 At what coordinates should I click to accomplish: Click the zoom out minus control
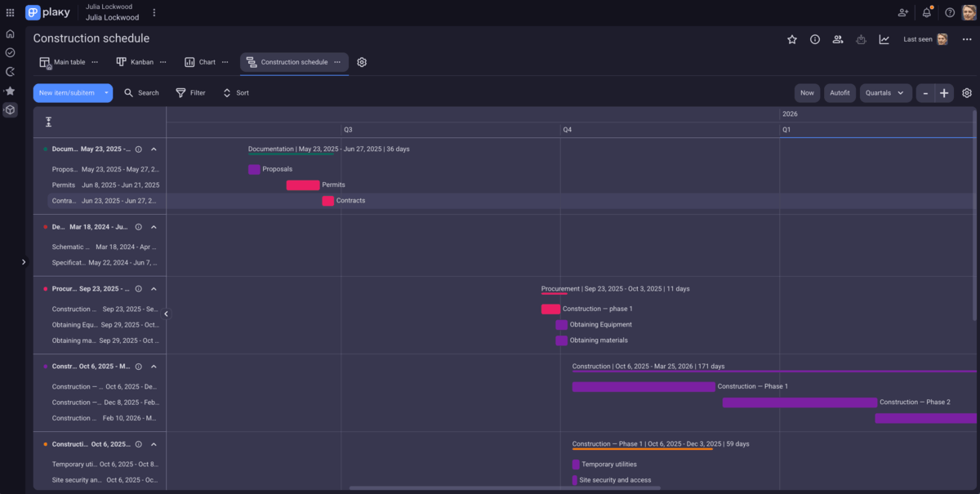[x=924, y=92]
